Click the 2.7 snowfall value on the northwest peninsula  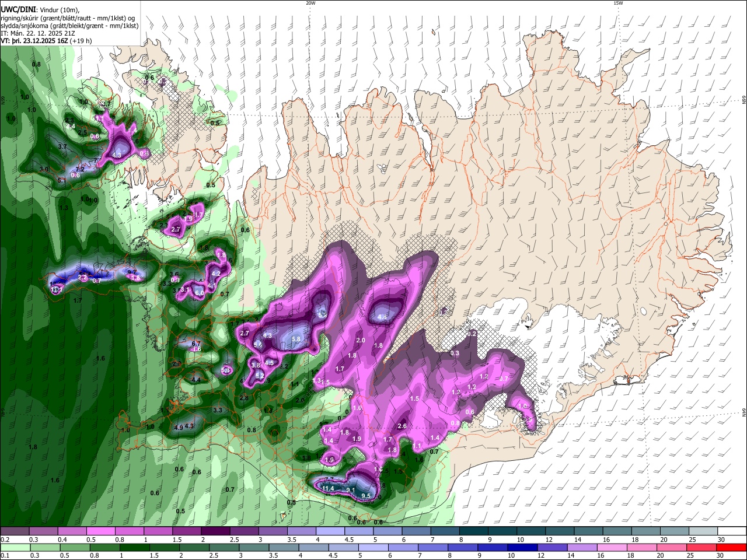176,229
